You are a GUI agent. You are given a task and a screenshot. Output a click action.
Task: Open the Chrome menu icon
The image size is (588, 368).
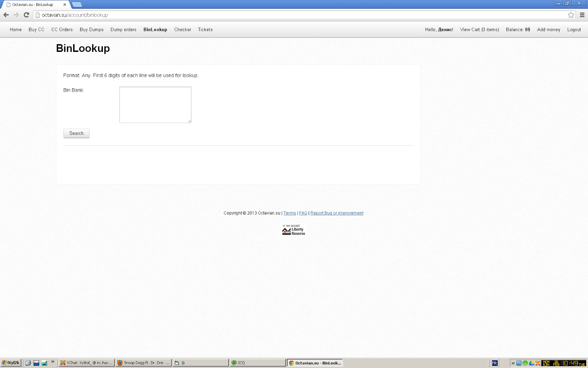pos(582,15)
